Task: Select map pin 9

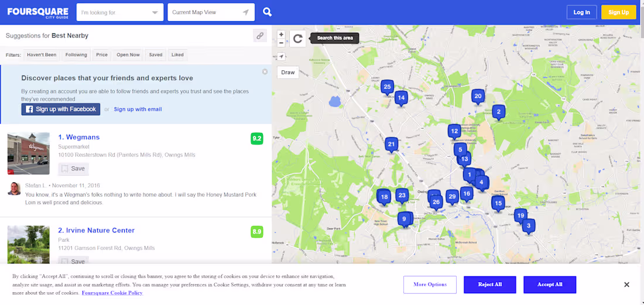Action: pyautogui.click(x=404, y=219)
